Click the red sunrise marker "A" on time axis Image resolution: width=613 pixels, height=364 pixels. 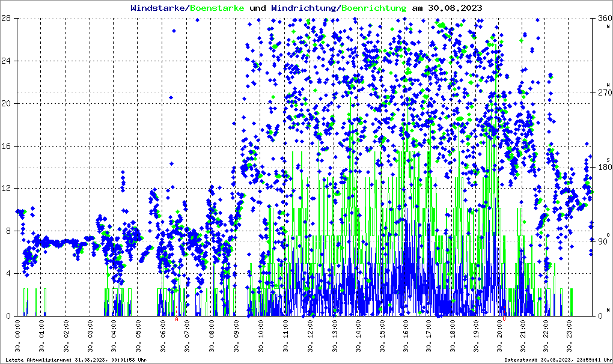(x=177, y=319)
